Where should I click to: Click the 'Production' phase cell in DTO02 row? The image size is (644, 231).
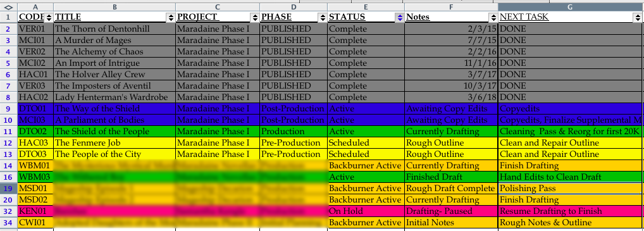(294, 132)
